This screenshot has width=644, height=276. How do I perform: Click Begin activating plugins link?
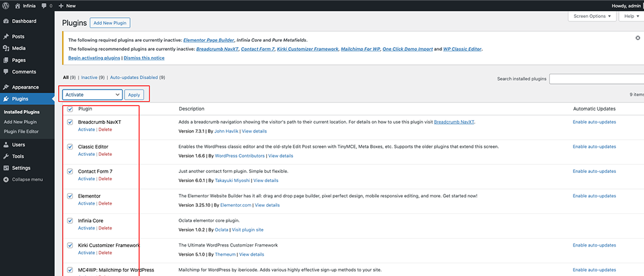94,58
